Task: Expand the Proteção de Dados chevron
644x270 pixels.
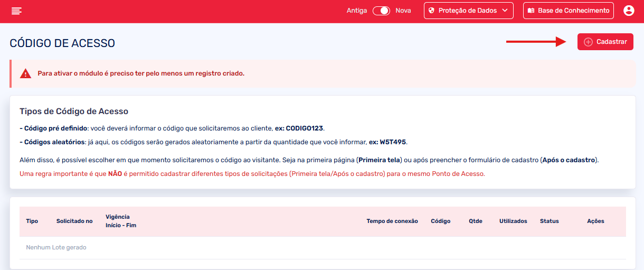Action: pyautogui.click(x=505, y=11)
